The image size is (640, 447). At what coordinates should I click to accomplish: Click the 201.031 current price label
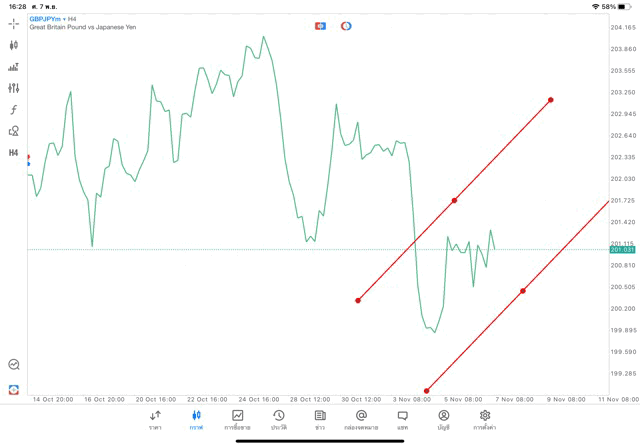623,249
